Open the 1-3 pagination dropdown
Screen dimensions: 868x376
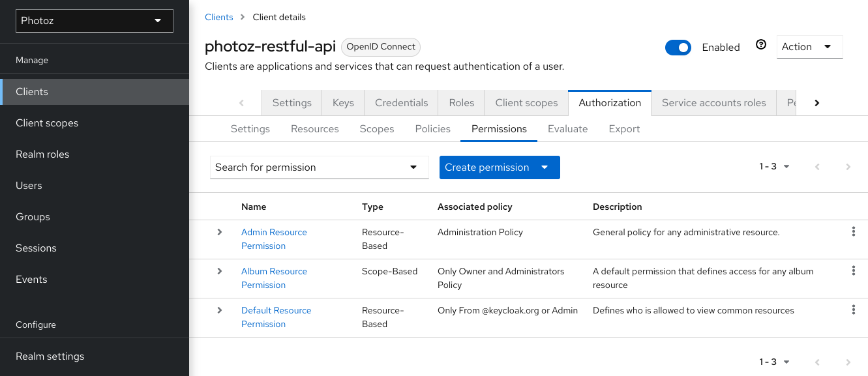pyautogui.click(x=773, y=167)
